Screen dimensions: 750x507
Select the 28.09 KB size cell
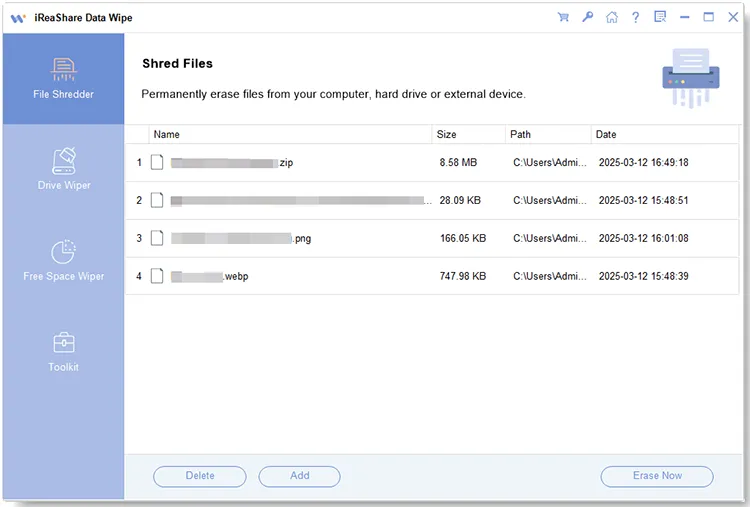click(x=460, y=200)
